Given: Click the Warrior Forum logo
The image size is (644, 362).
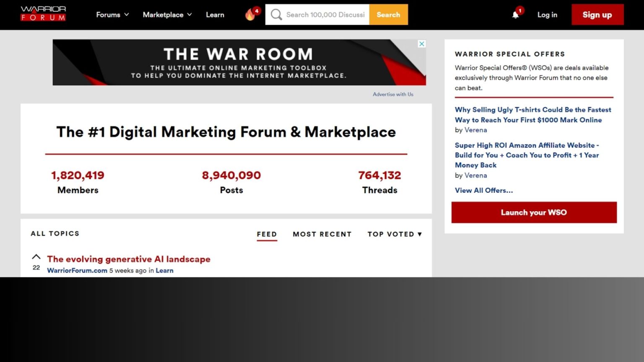Looking at the screenshot, I should (43, 14).
